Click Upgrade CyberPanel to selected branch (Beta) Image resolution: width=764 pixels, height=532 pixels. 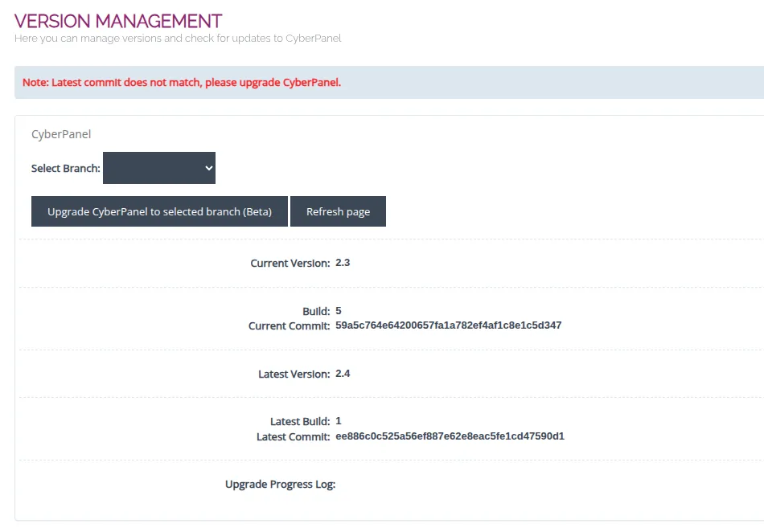tap(159, 211)
